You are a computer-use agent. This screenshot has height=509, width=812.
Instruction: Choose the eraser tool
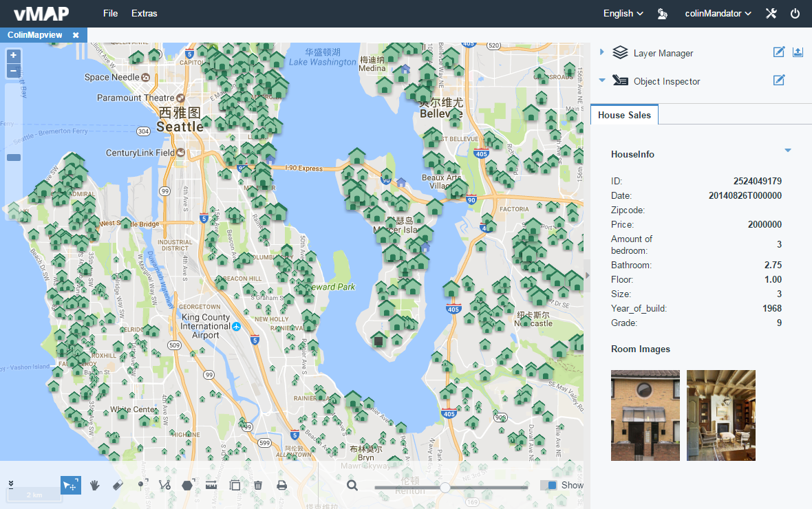click(118, 485)
